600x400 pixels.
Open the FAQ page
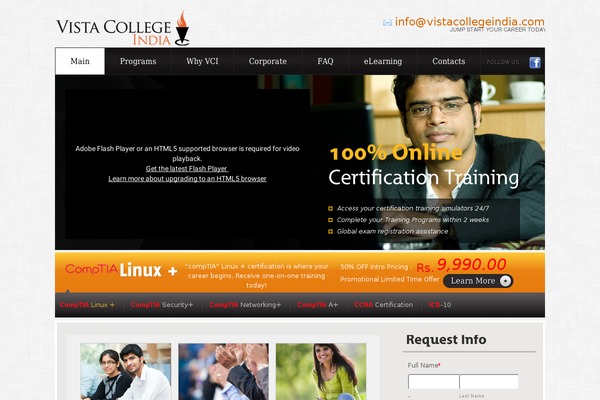coord(325,61)
